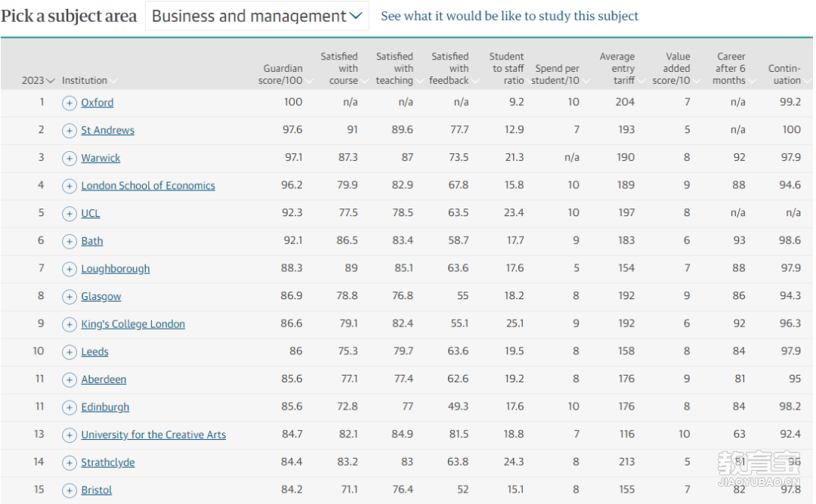Open the Oxford institution link
The height and width of the screenshot is (504, 816).
[x=97, y=103]
